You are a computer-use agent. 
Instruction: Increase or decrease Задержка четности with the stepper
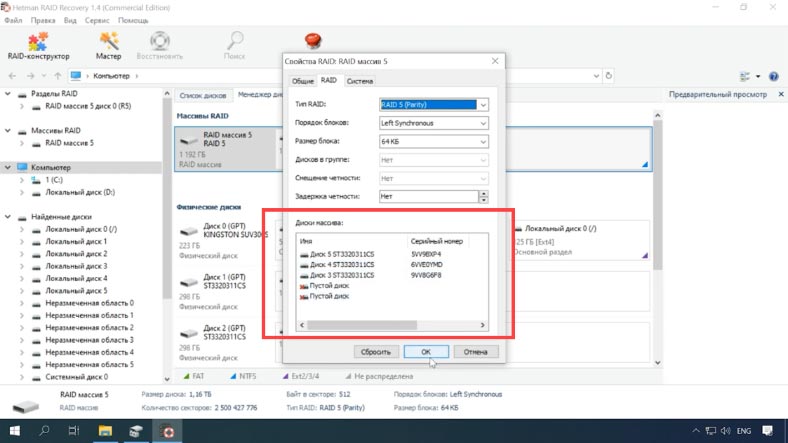(x=483, y=196)
